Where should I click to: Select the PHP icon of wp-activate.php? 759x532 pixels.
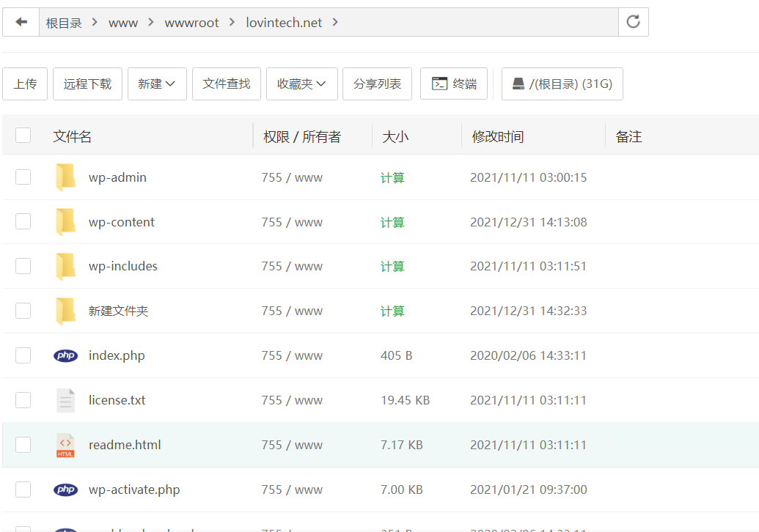pyautogui.click(x=65, y=489)
